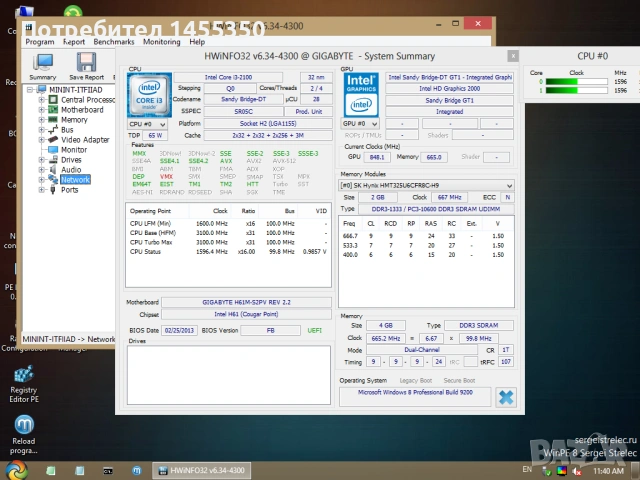640x480 pixels.
Task: Close System Summary with blue X icon
Action: coord(506,397)
